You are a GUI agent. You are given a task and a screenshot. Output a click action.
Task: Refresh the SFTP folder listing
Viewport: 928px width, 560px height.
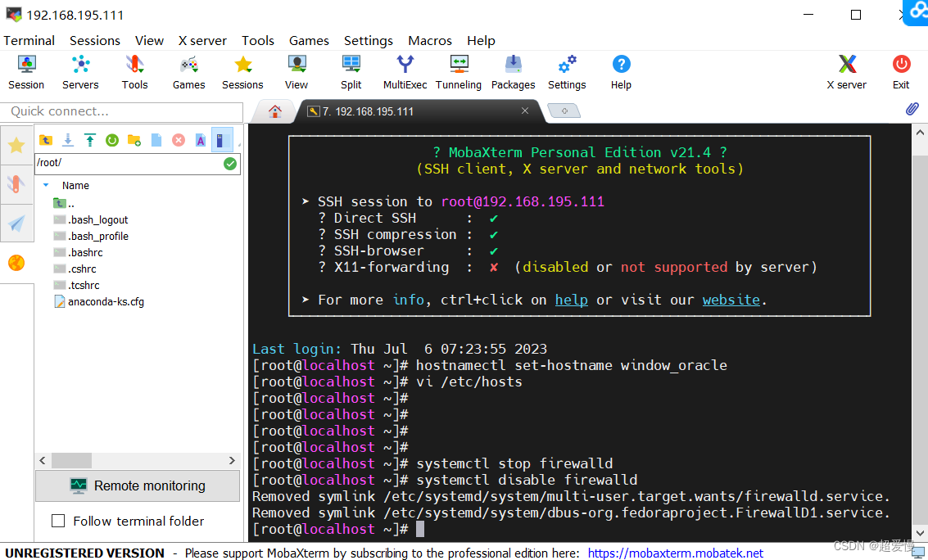click(112, 140)
